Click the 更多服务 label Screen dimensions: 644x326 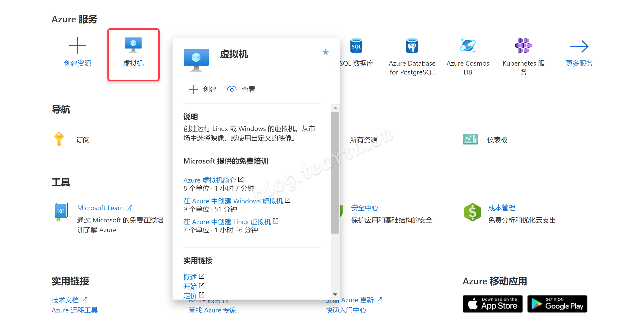[579, 63]
